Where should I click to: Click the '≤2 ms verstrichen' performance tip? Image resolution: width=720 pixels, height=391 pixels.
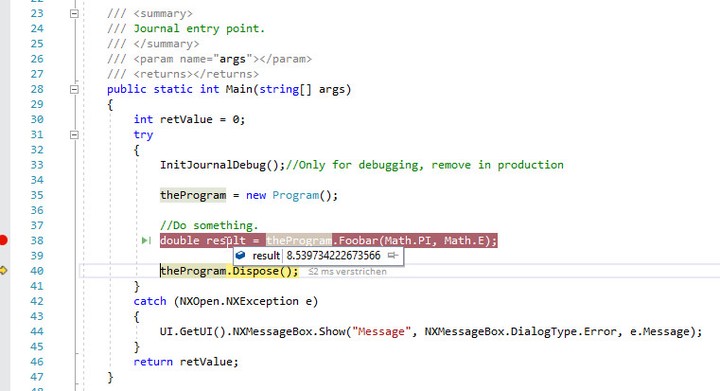click(x=347, y=272)
